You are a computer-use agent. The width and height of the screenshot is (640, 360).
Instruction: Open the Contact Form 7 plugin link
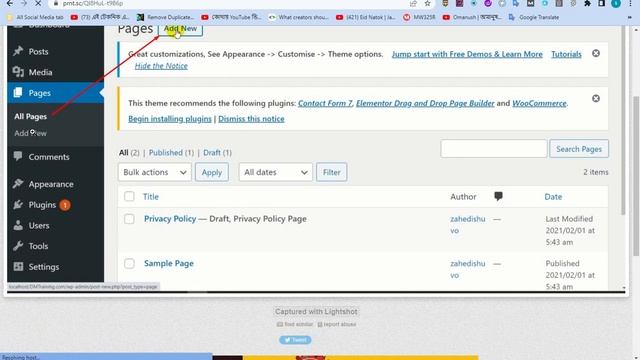(325, 103)
